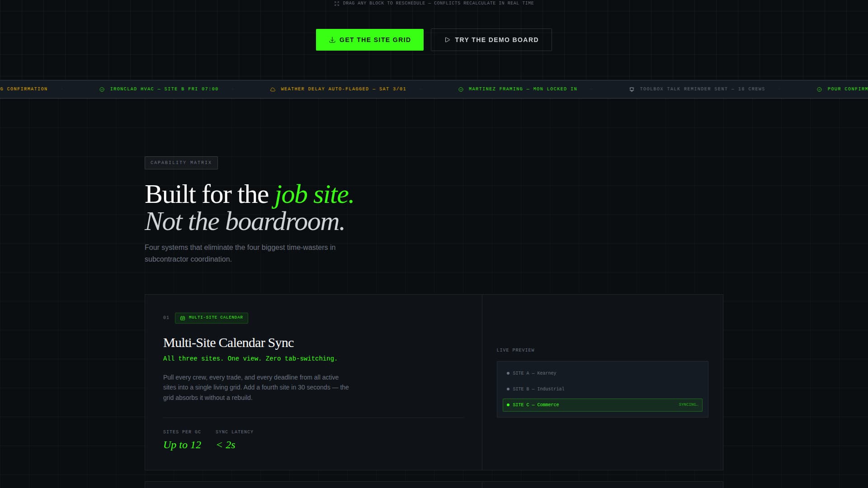This screenshot has width=868, height=488.
Task: Click the < 2s sync latency value
Action: tap(226, 445)
